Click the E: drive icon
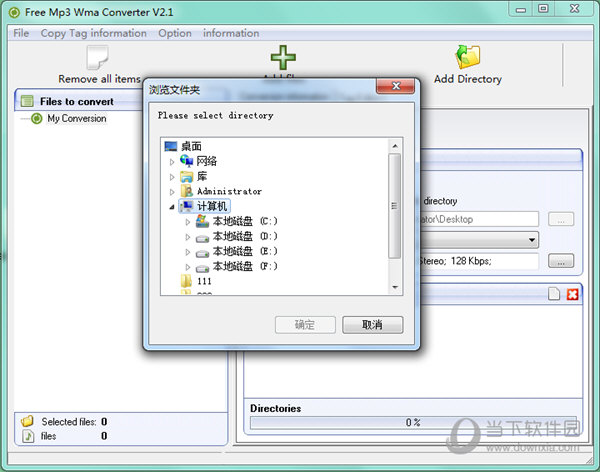The image size is (600, 472). click(x=202, y=253)
